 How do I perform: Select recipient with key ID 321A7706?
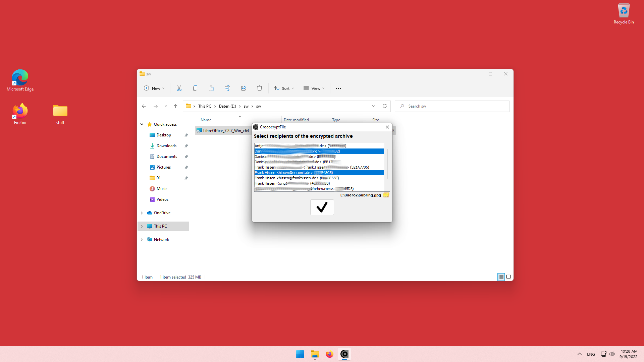(319, 167)
